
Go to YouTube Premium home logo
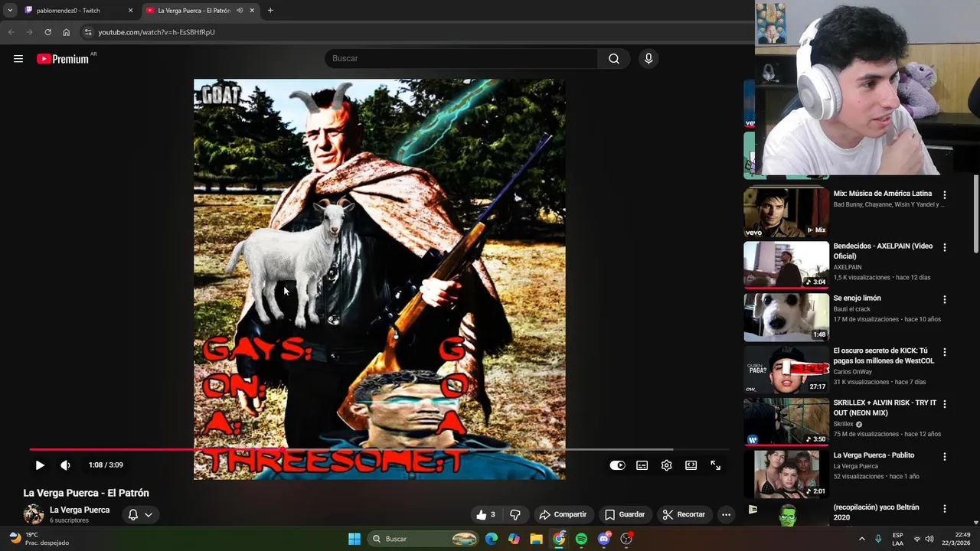pyautogui.click(x=63, y=59)
